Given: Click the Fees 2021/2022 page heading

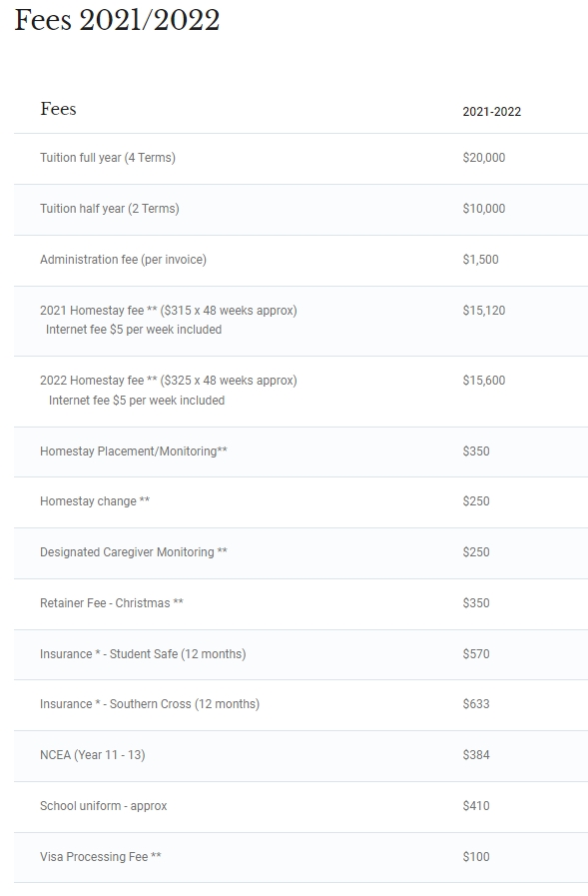Looking at the screenshot, I should click(x=117, y=21).
